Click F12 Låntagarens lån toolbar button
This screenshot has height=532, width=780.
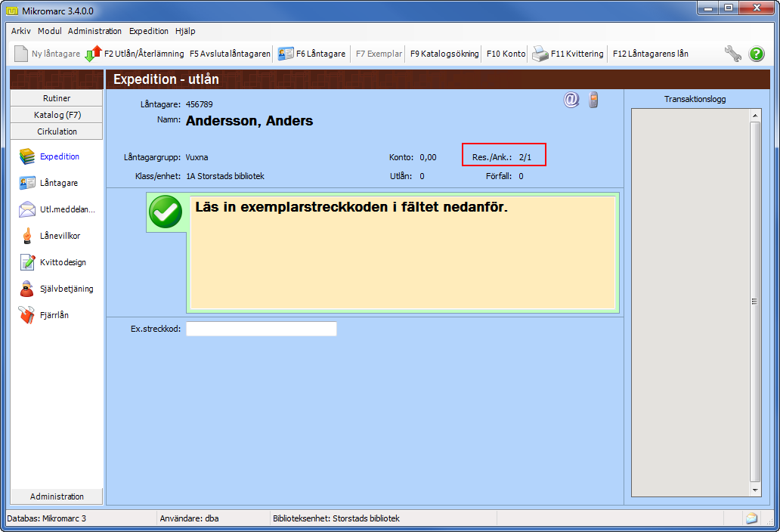coord(651,54)
